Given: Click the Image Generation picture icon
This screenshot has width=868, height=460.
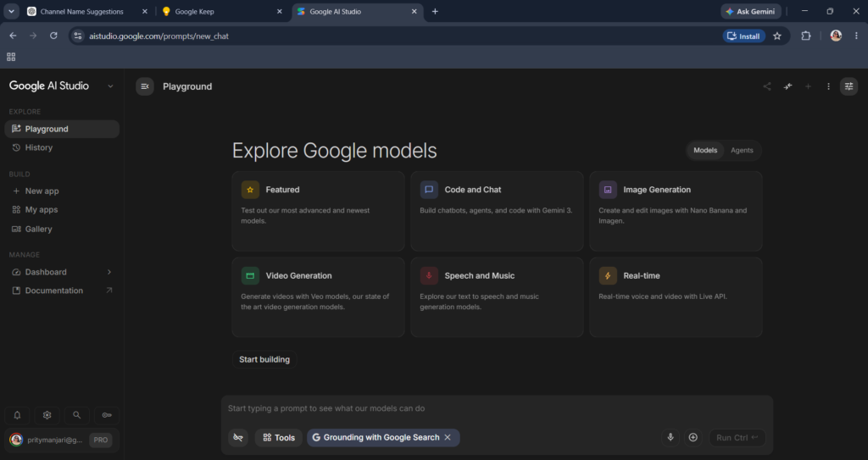Looking at the screenshot, I should (608, 190).
